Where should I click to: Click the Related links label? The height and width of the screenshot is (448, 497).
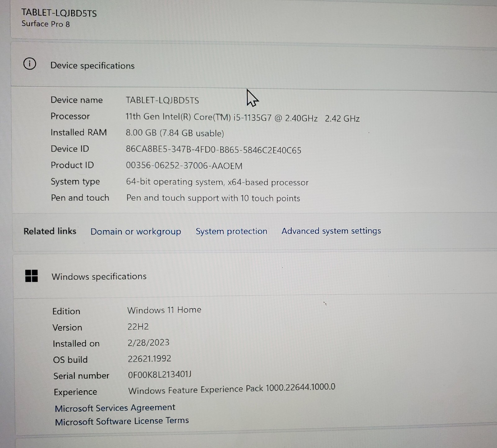point(50,231)
